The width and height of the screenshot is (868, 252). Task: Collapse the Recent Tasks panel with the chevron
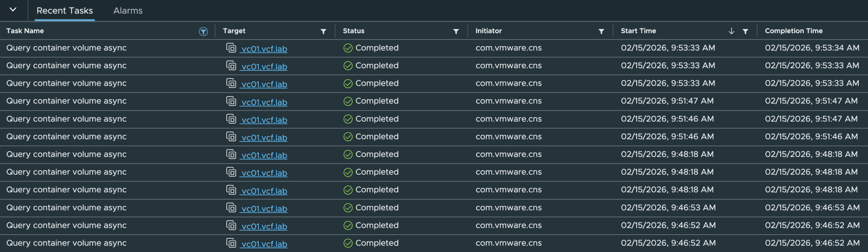(x=13, y=9)
